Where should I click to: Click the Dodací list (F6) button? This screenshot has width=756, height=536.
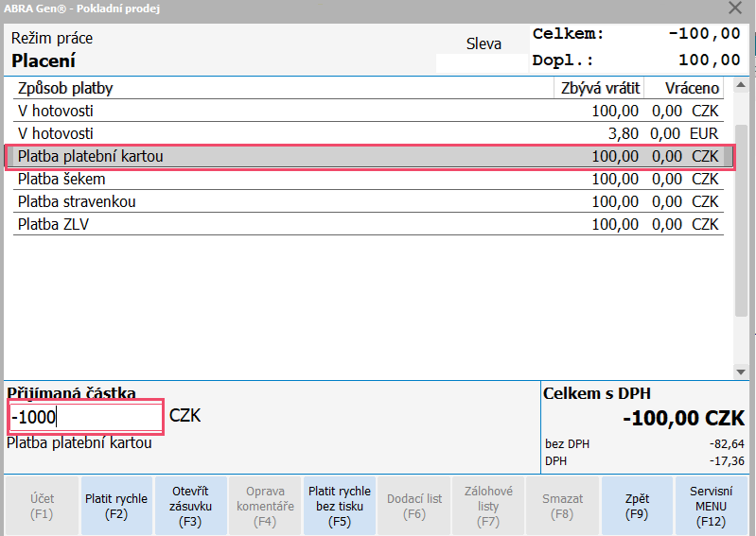[414, 506]
